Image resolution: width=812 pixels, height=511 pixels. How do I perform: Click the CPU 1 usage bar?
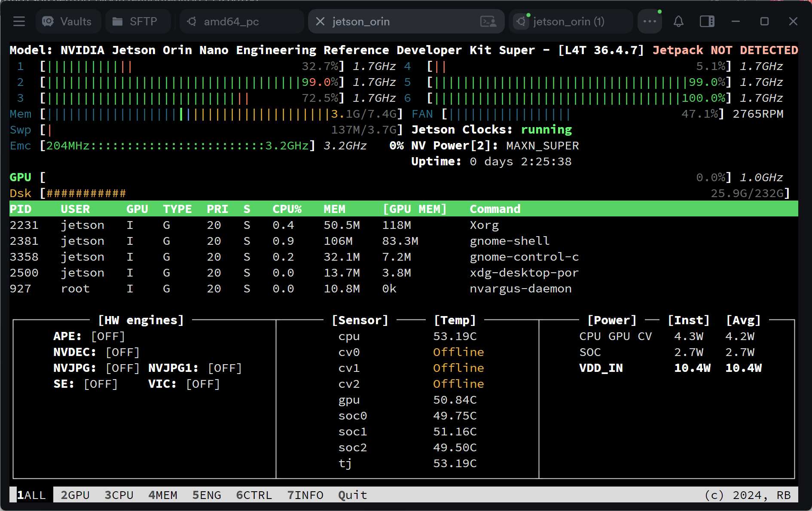click(192, 67)
